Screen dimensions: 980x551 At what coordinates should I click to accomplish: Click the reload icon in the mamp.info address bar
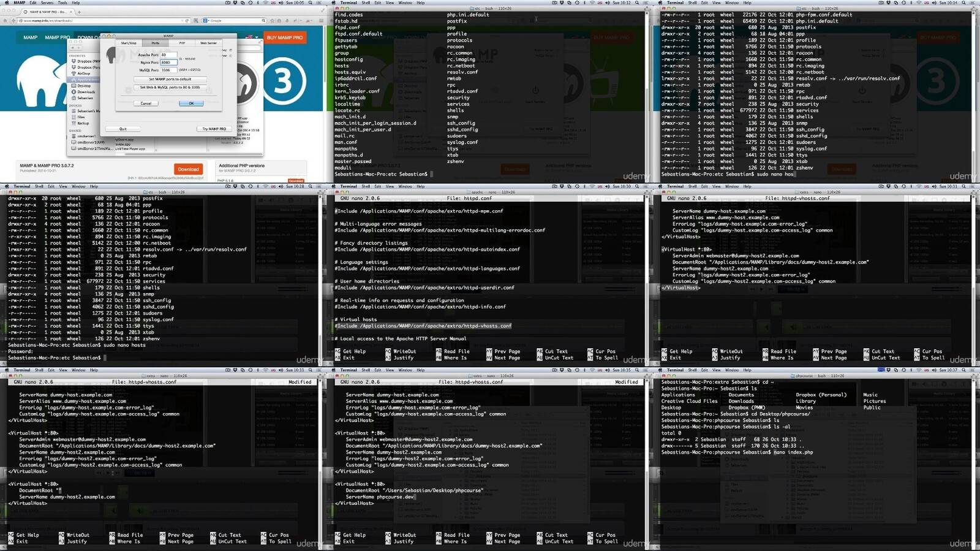[187, 20]
